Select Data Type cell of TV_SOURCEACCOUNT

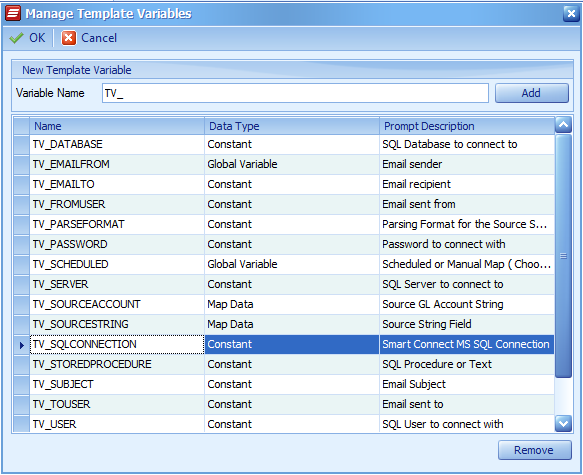[292, 304]
